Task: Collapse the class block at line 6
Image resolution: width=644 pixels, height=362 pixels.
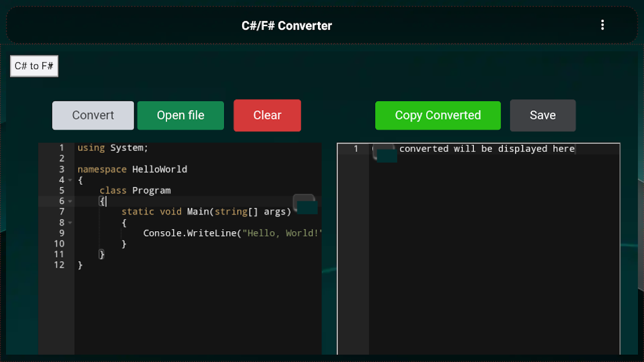Action: 70,201
